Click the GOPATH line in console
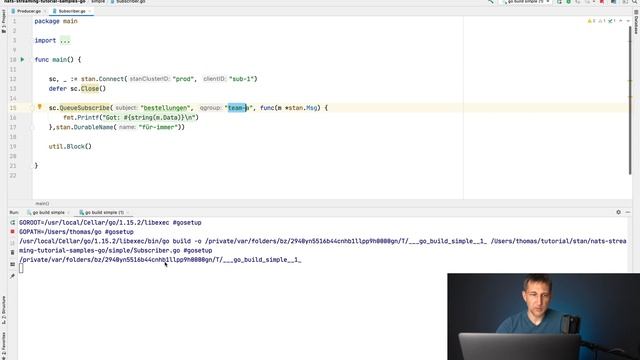This screenshot has width=640, height=360. [x=76, y=232]
